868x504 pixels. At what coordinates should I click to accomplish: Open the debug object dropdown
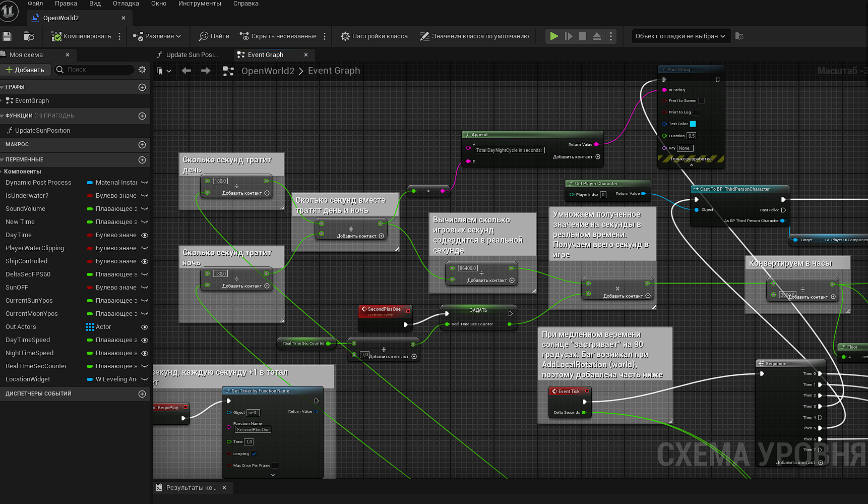[x=680, y=36]
